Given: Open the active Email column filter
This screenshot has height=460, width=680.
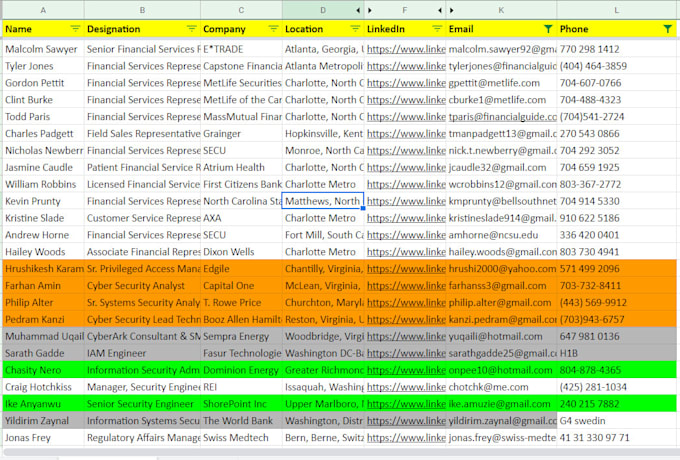Looking at the screenshot, I should (548, 29).
